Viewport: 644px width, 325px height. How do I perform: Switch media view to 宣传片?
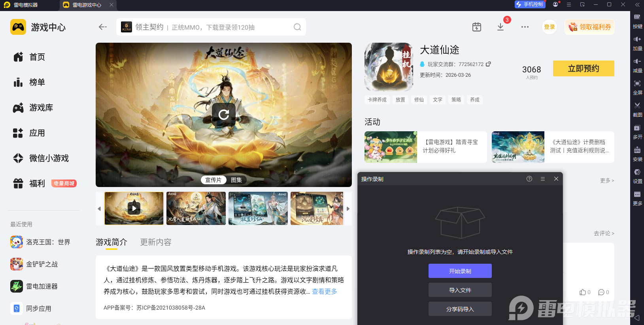point(213,180)
